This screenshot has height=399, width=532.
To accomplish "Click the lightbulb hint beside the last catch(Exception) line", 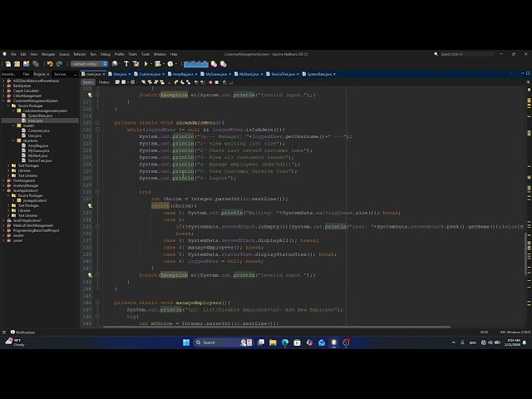I will point(90,275).
